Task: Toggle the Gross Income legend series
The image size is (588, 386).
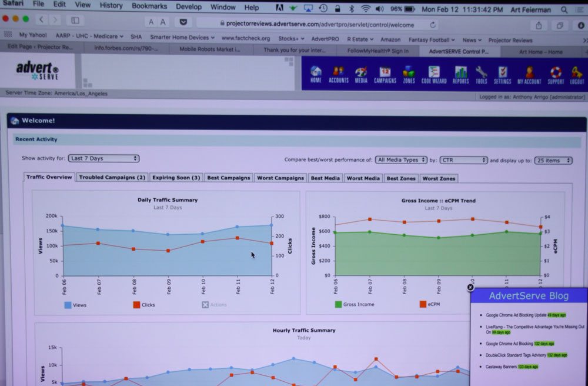Action: pos(355,304)
